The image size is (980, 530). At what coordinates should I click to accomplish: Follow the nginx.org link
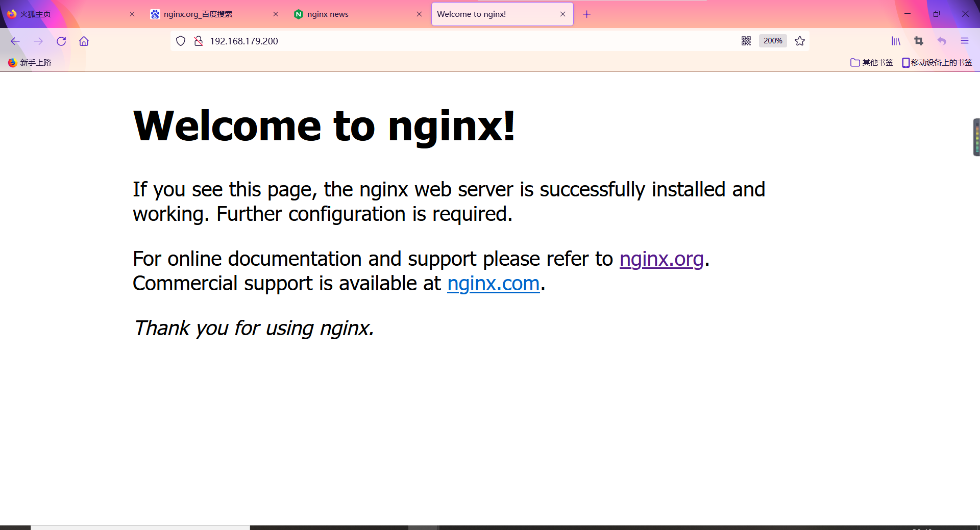click(661, 259)
